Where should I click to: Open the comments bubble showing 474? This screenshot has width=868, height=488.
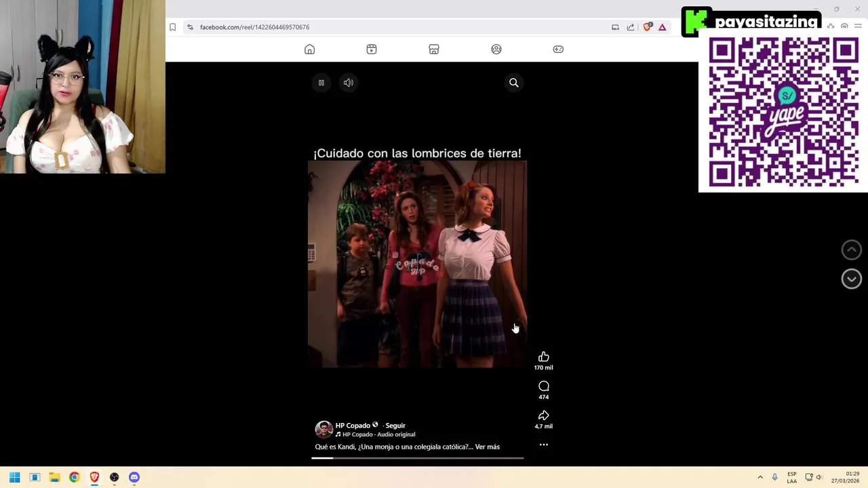tap(544, 386)
